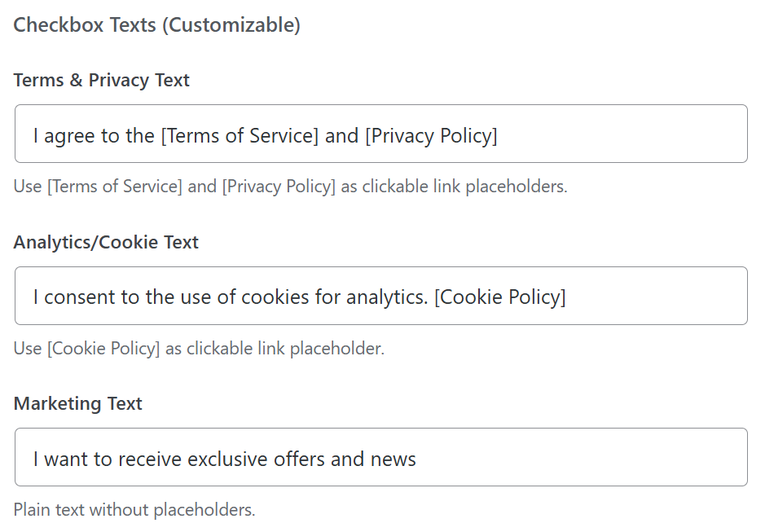Click the "Checkbox Texts (Customizable)" heading
Viewport: 765px width, 532px height.
tap(157, 25)
